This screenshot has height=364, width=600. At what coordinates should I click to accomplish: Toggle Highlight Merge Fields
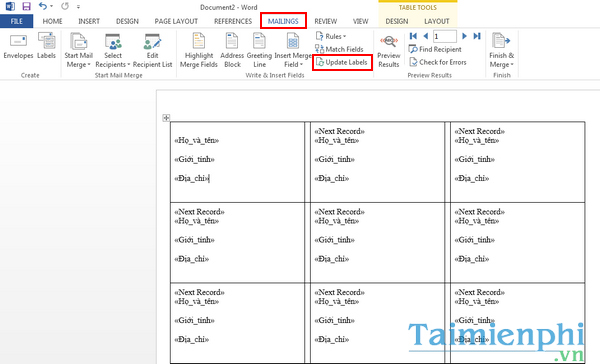(x=199, y=51)
